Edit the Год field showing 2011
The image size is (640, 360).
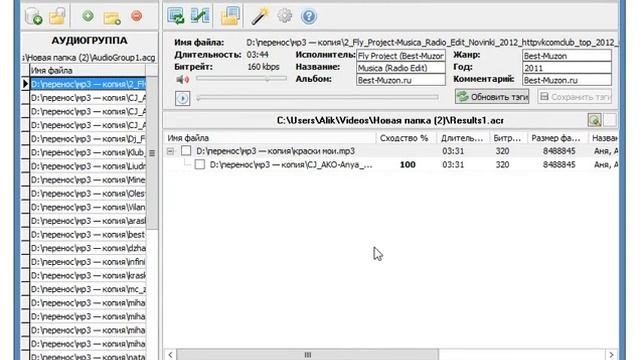pos(567,68)
